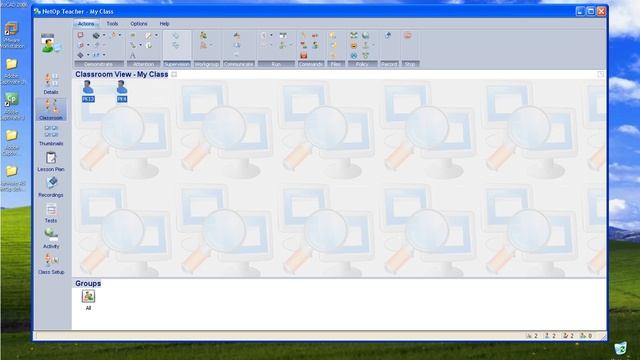Click the top icon in Files group

pyautogui.click(x=333, y=36)
